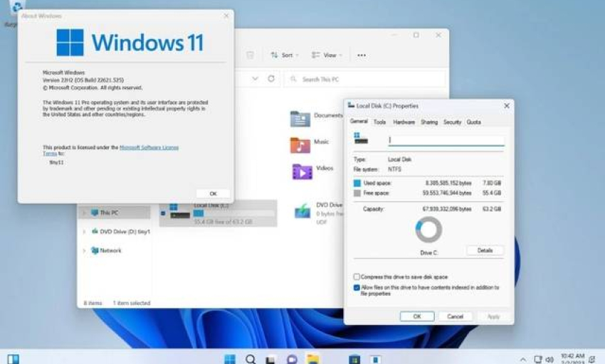Image resolution: width=605 pixels, height=364 pixels.
Task: Open the View dropdown in Explorer
Action: click(x=327, y=55)
